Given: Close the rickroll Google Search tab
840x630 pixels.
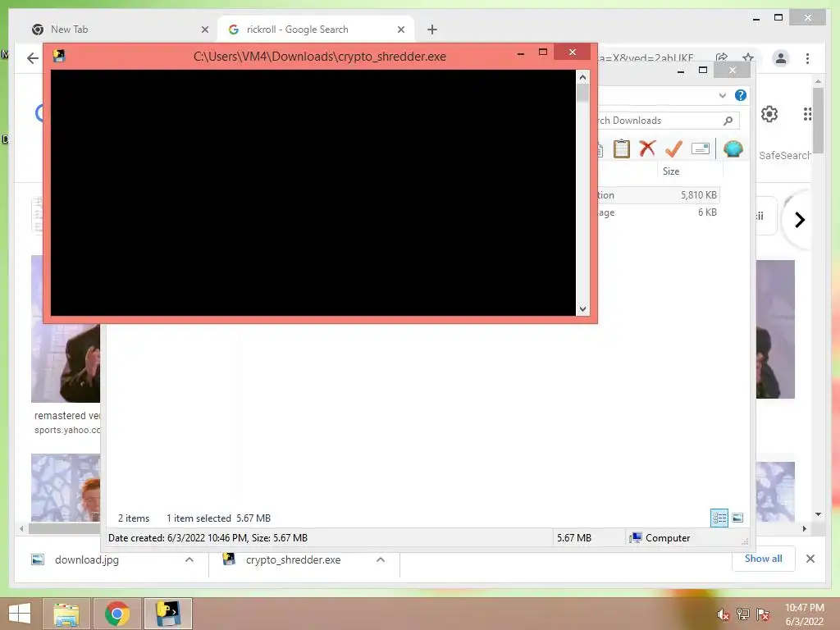Looking at the screenshot, I should pos(400,30).
